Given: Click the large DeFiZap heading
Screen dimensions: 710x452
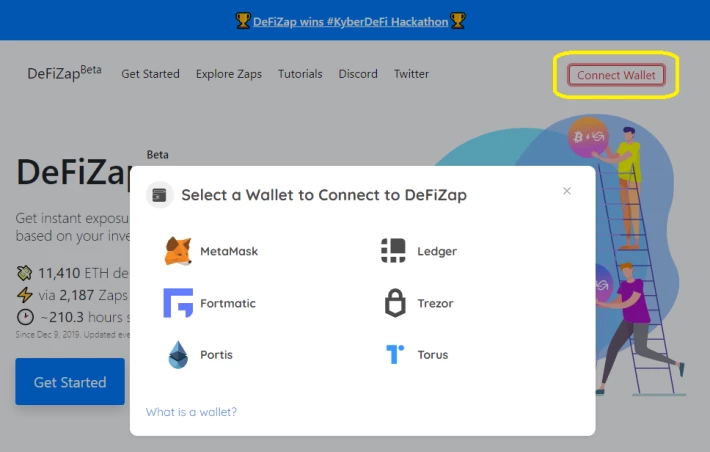Looking at the screenshot, I should (x=73, y=172).
